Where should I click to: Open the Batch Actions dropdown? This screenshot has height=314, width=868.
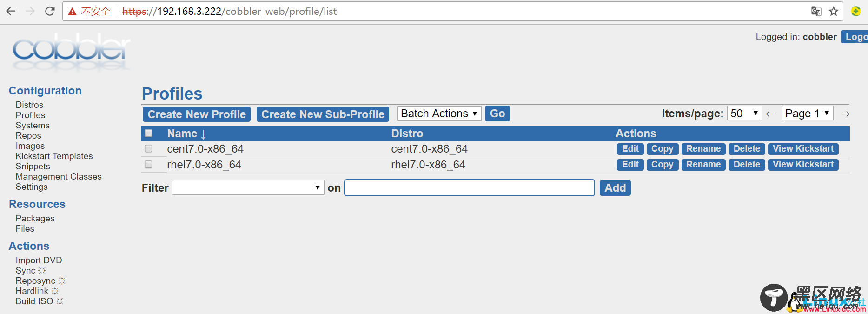point(439,114)
